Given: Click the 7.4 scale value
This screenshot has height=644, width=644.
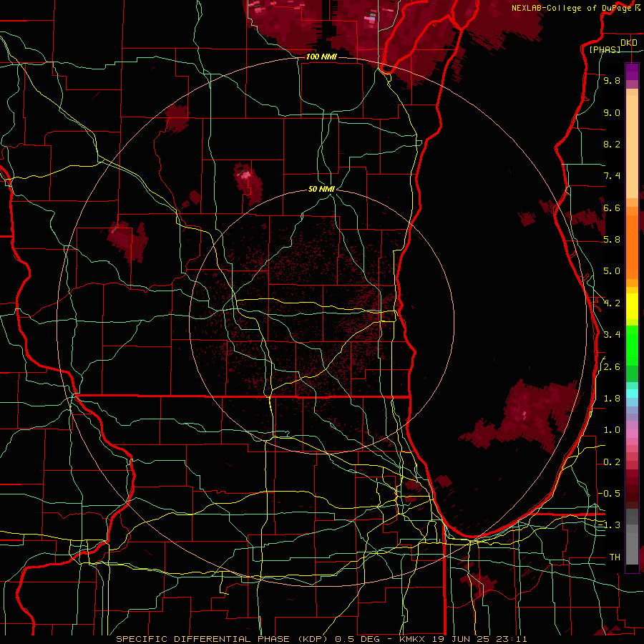Looking at the screenshot, I should (x=612, y=176).
